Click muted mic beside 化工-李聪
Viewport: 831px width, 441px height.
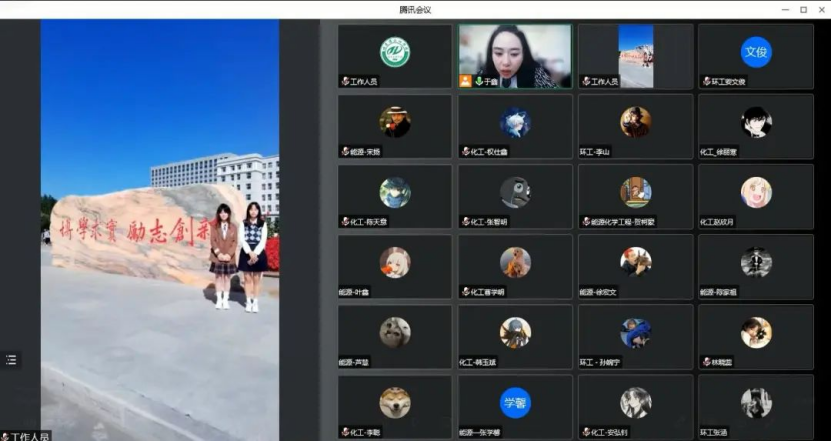345,432
